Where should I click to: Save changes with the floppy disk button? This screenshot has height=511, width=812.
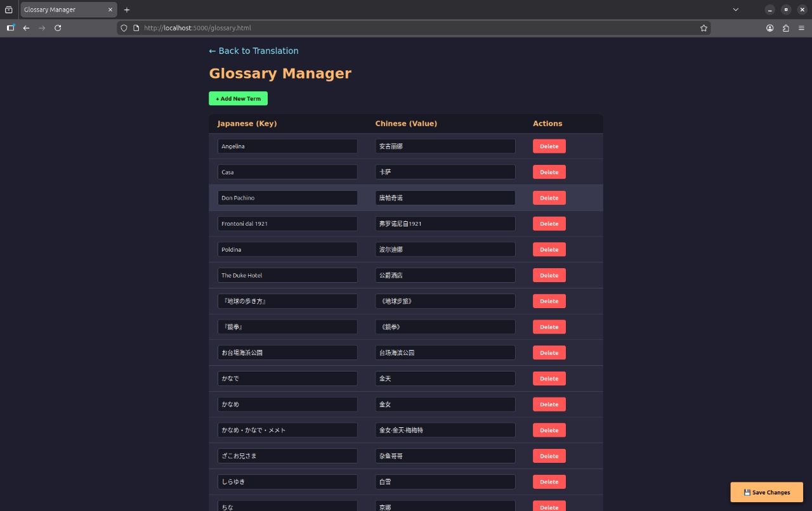pos(766,492)
